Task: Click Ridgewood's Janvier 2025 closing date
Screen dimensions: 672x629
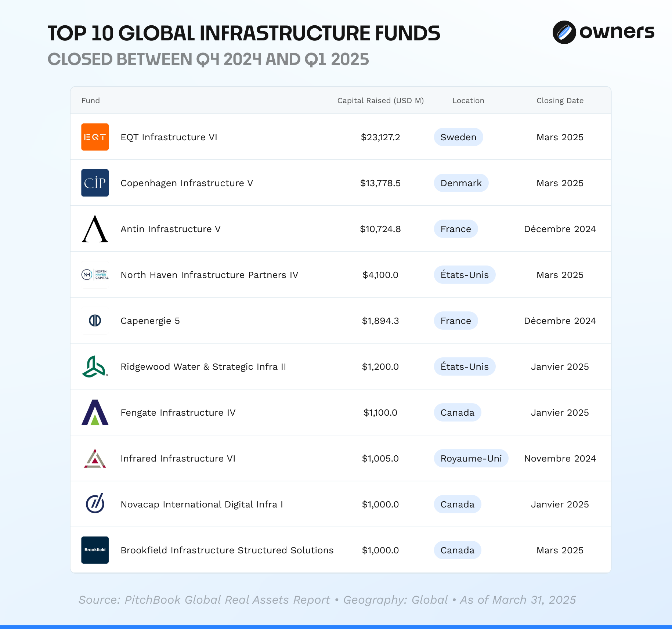Action: coord(560,366)
